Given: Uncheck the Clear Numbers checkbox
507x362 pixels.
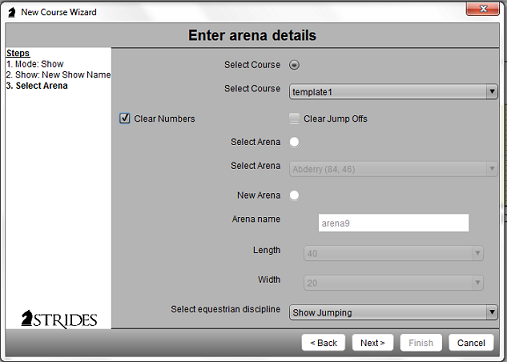Looking at the screenshot, I should pos(125,118).
